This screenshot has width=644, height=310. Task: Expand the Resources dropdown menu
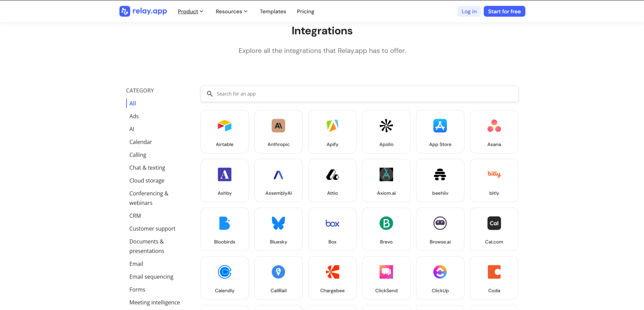[231, 12]
